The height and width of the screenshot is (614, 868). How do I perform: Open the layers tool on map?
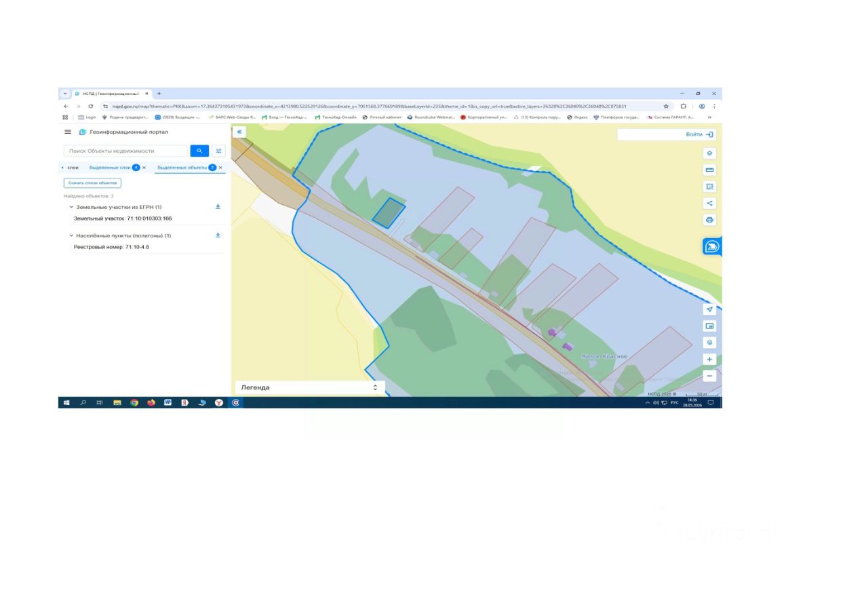709,153
